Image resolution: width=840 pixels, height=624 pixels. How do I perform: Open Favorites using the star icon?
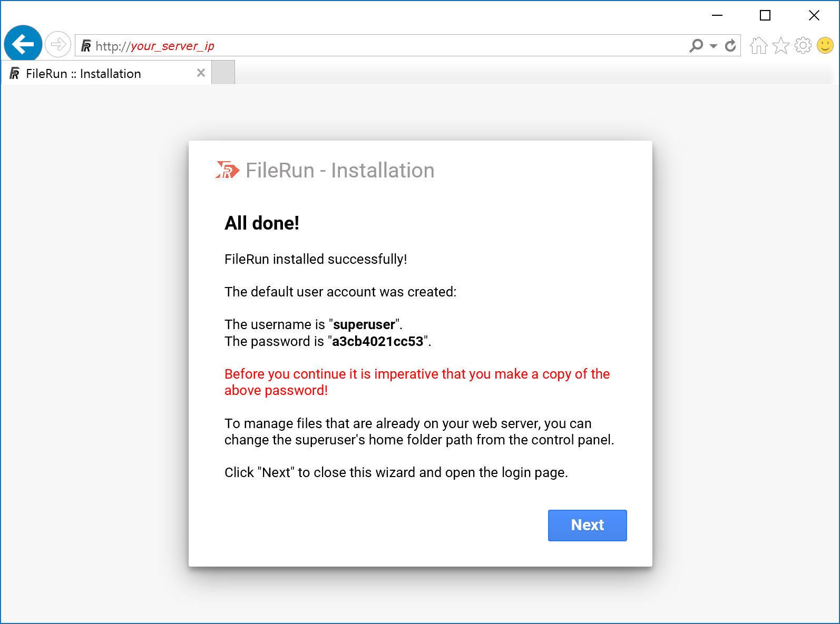point(780,46)
